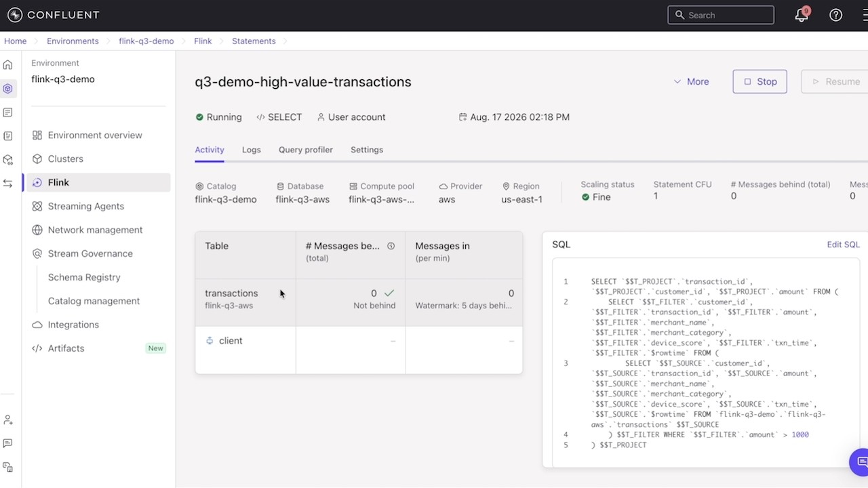Select the transactions table row

[359, 302]
